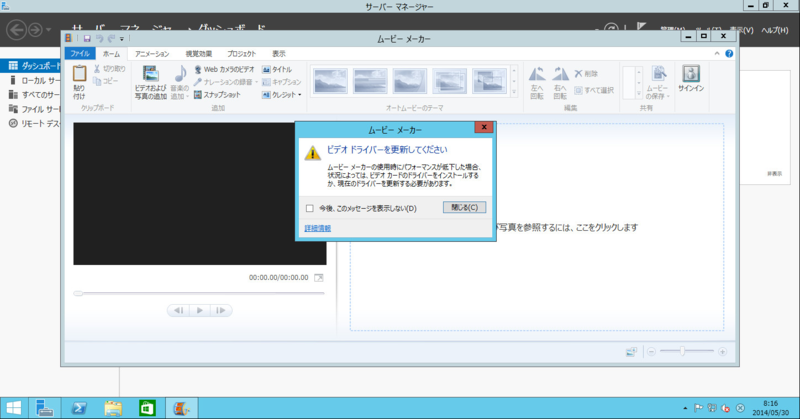
Task: Click back arrow in Server Manager
Action: point(16,30)
